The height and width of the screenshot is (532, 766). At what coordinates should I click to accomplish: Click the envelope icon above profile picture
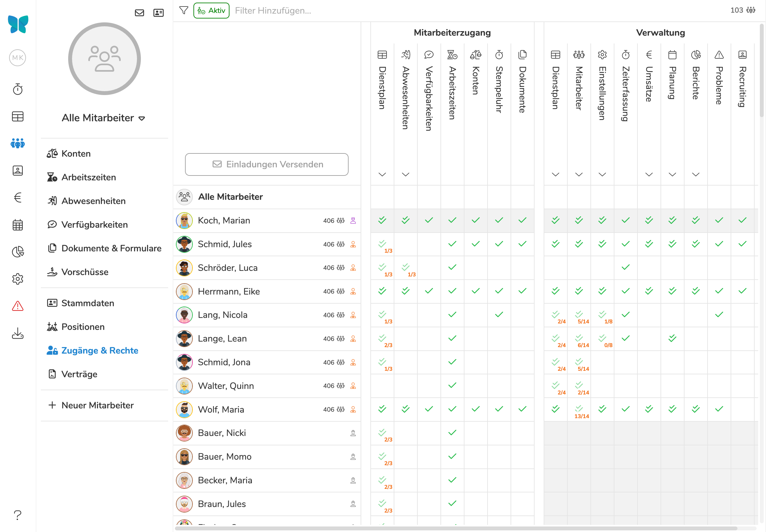[x=139, y=13]
